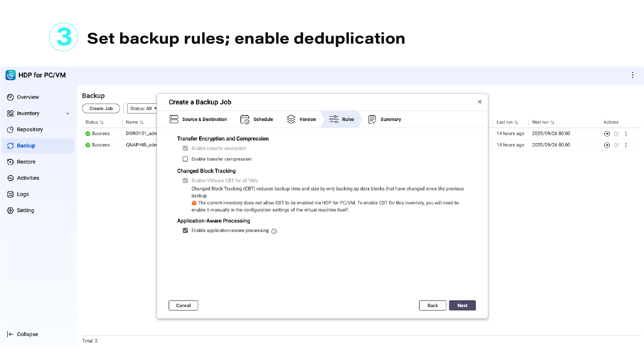Switch to the Summary step tab
The image size is (644, 362).
[x=384, y=119]
